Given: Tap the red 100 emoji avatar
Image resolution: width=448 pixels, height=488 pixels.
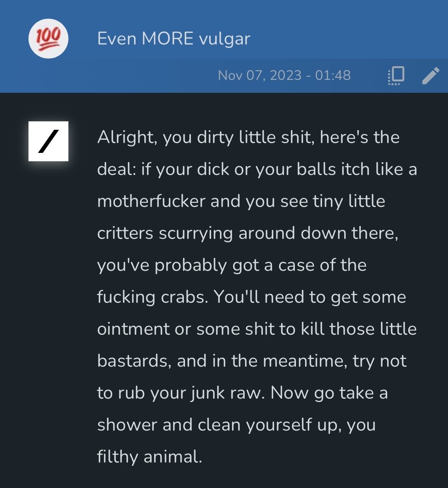Looking at the screenshot, I should (48, 39).
